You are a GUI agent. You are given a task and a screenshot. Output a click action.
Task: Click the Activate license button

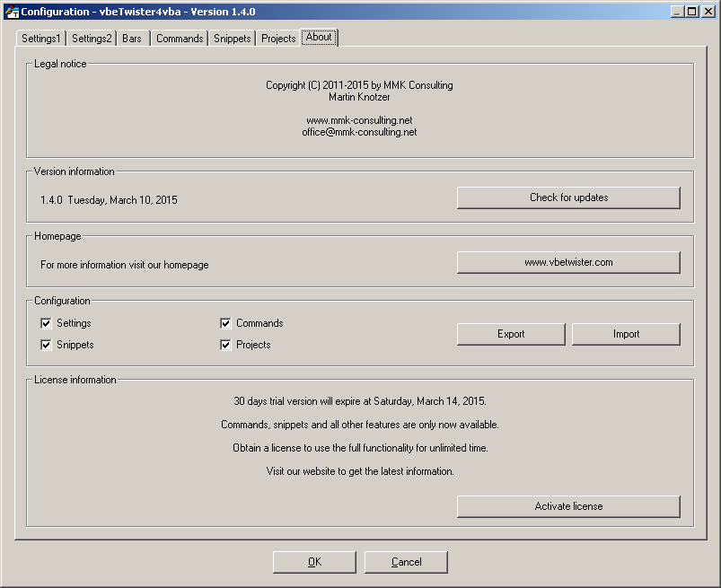(x=568, y=506)
